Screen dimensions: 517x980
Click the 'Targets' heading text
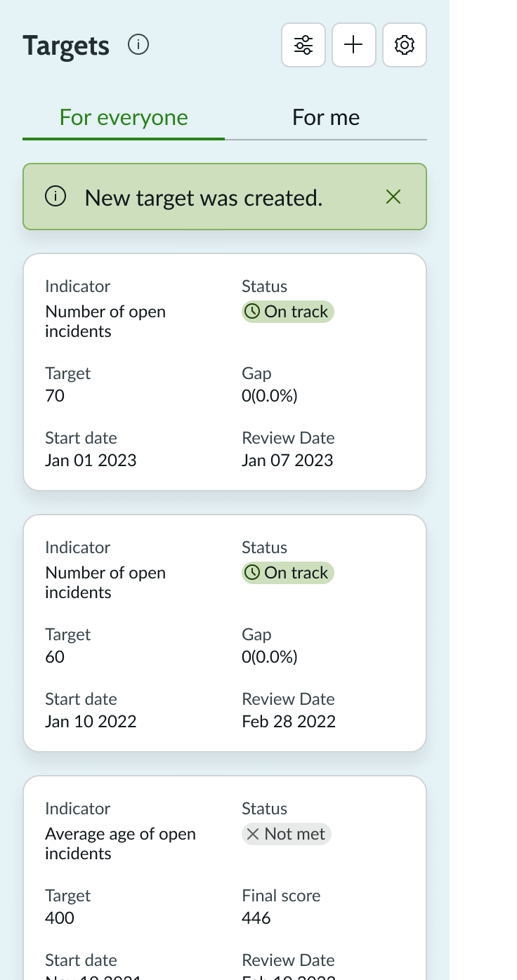66,46
